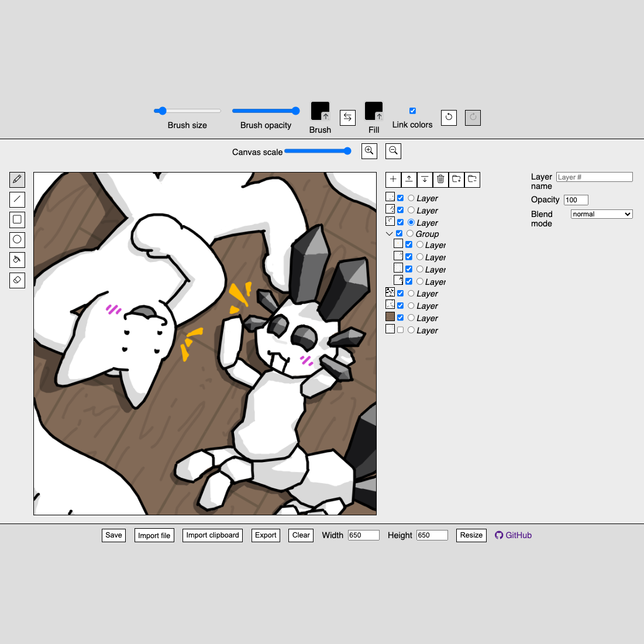Screen dimensions: 644x644
Task: Open the Blend mode dropdown
Action: (601, 214)
